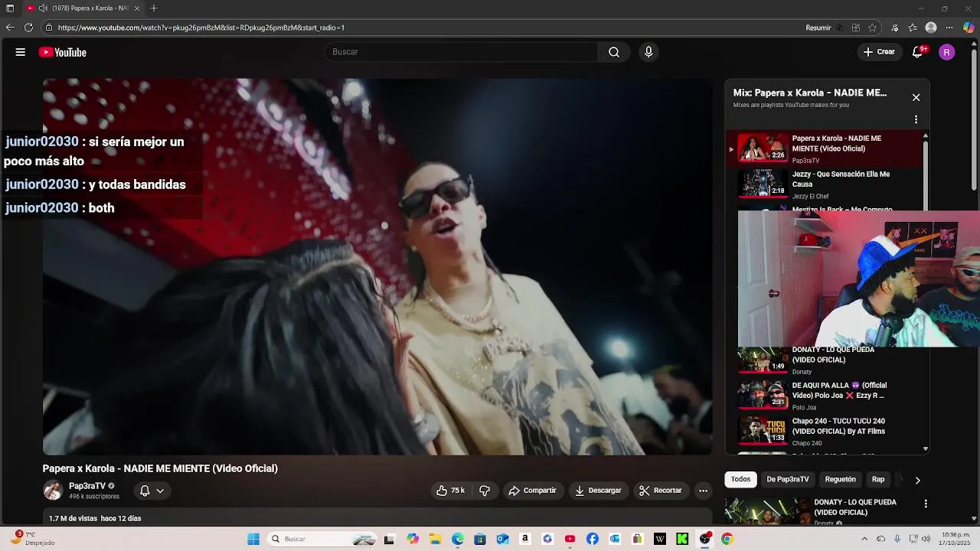Select the Todos filter chip

740,479
